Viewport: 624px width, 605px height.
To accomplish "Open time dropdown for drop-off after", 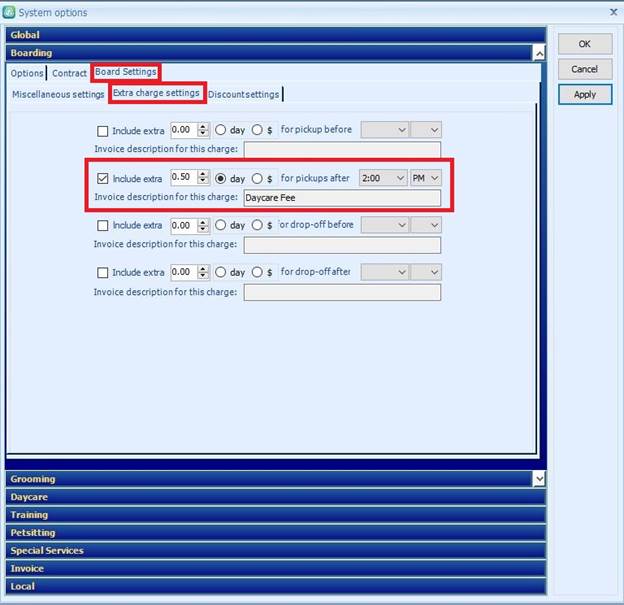I will pyautogui.click(x=384, y=272).
